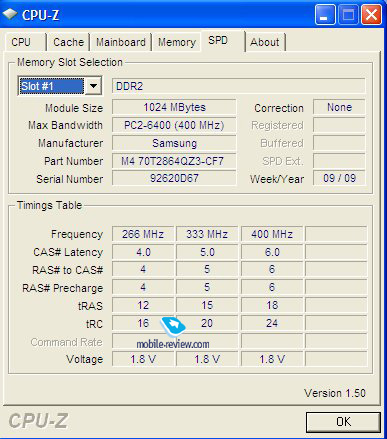Click the 266 MHz frequency cell
This screenshot has width=387, height=439.
click(143, 234)
